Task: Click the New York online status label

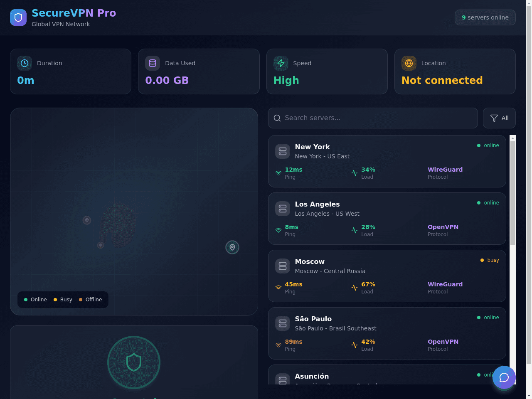Action: (488, 145)
